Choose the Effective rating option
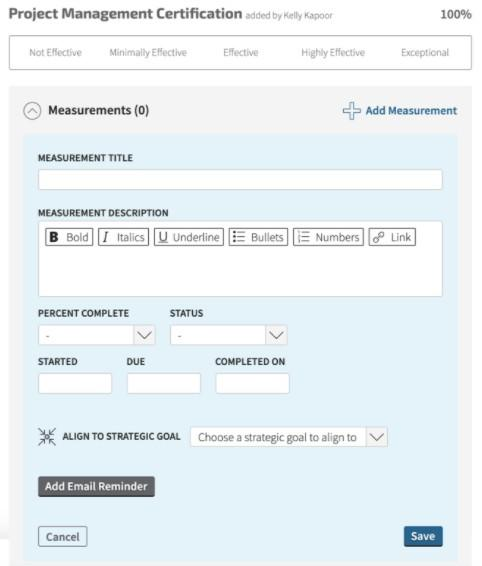Viewport: 482px width, 566px height. point(241,53)
